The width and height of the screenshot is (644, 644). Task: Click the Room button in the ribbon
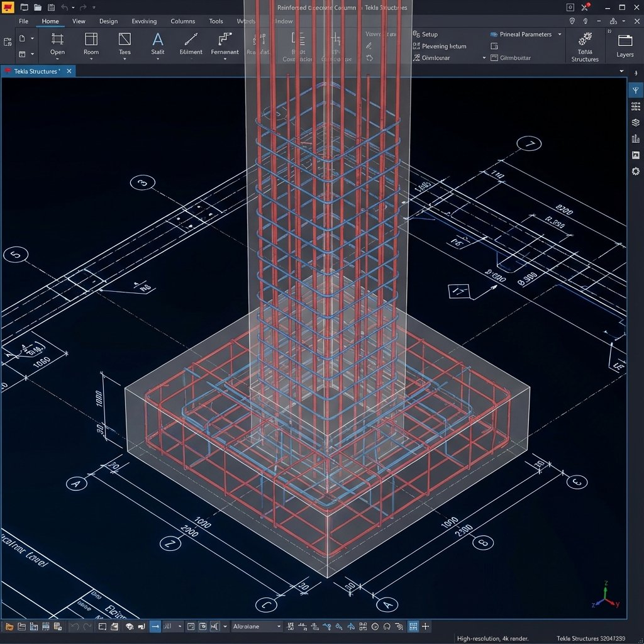(x=91, y=45)
